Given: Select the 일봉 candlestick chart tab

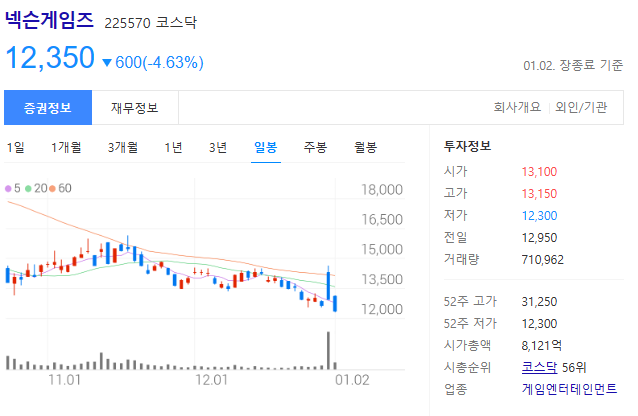Looking at the screenshot, I should pos(266,147).
